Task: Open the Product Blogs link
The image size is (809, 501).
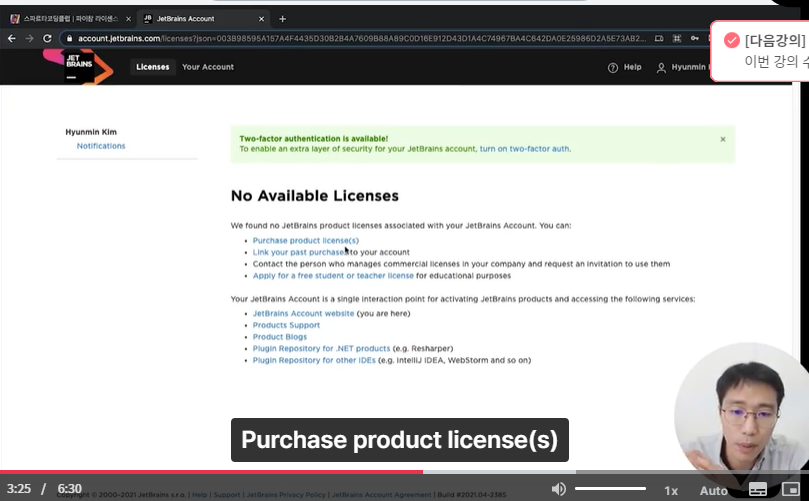Action: tap(280, 337)
